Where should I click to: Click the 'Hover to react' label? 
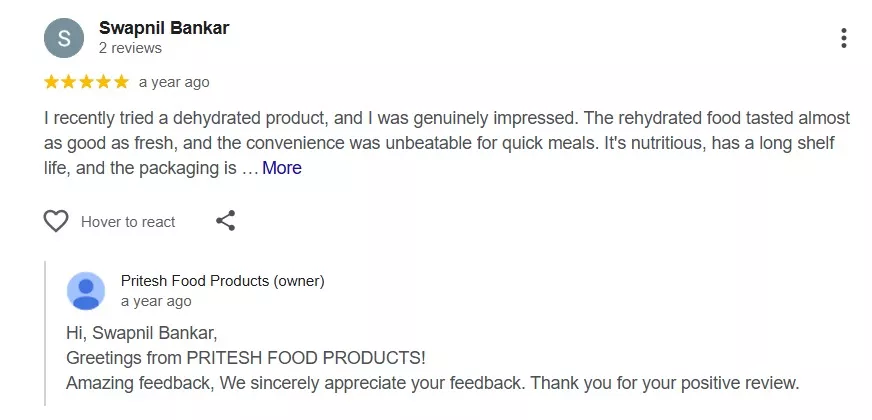[128, 222]
